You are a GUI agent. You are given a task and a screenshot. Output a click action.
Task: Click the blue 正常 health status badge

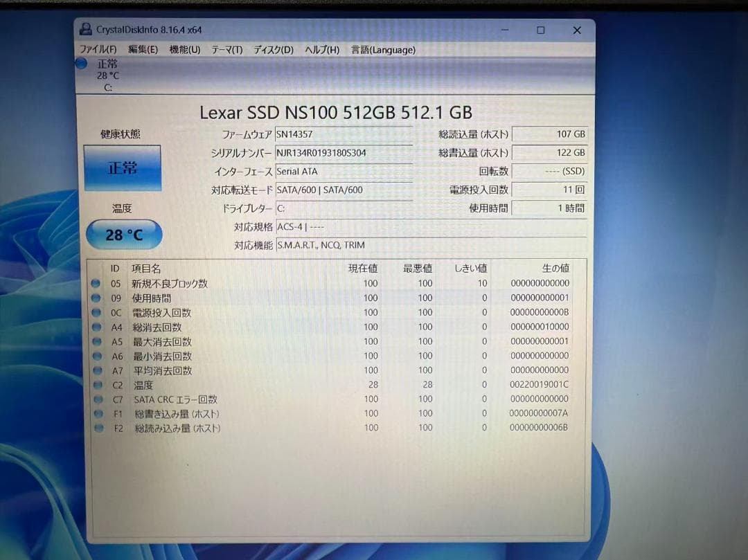pyautogui.click(x=123, y=168)
